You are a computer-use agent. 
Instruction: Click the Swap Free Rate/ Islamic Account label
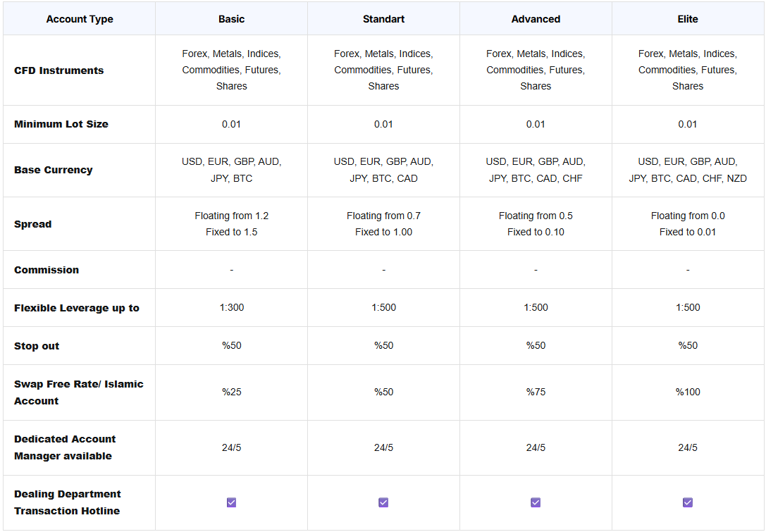(78, 392)
